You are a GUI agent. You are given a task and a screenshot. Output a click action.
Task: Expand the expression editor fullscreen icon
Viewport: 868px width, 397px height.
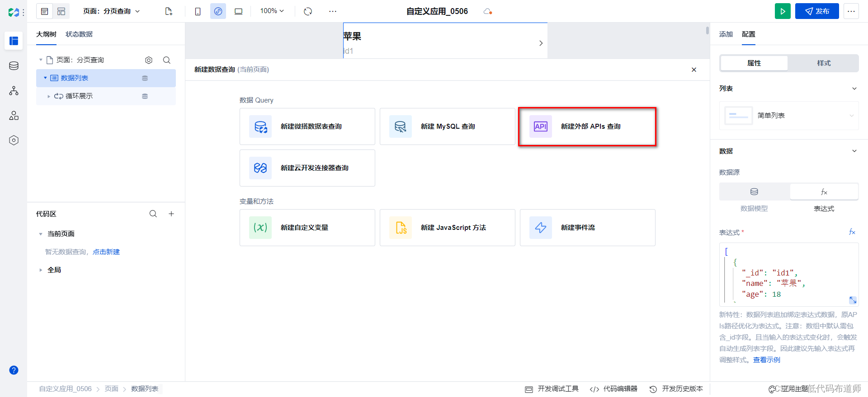pos(853,300)
